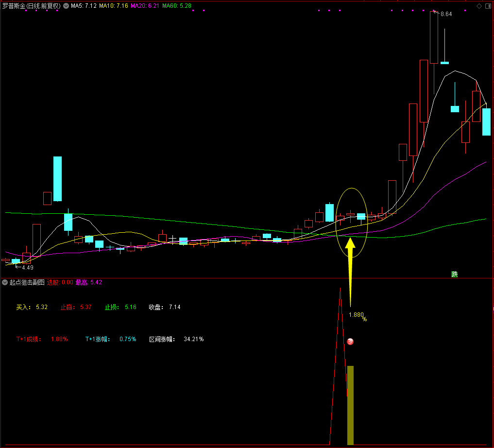
Task: Select the 罗普斯金(日线.前复权) chart title
Action: click(x=31, y=6)
